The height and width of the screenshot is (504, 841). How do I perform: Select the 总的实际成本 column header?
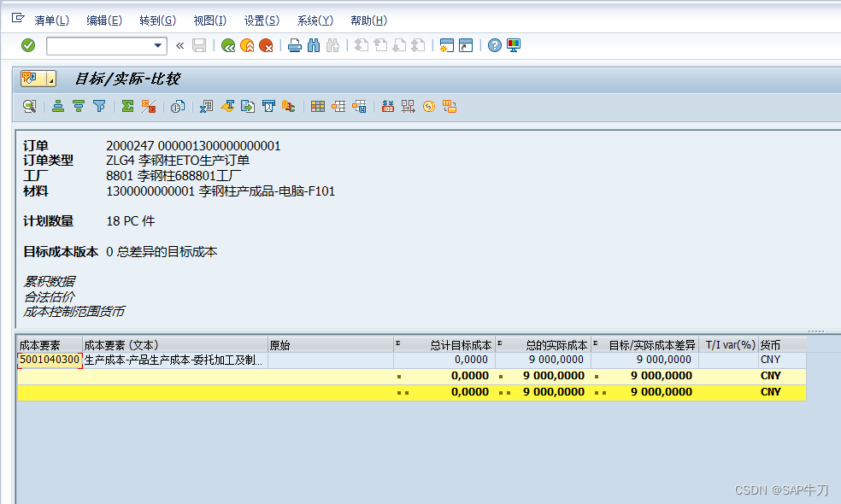coord(544,345)
